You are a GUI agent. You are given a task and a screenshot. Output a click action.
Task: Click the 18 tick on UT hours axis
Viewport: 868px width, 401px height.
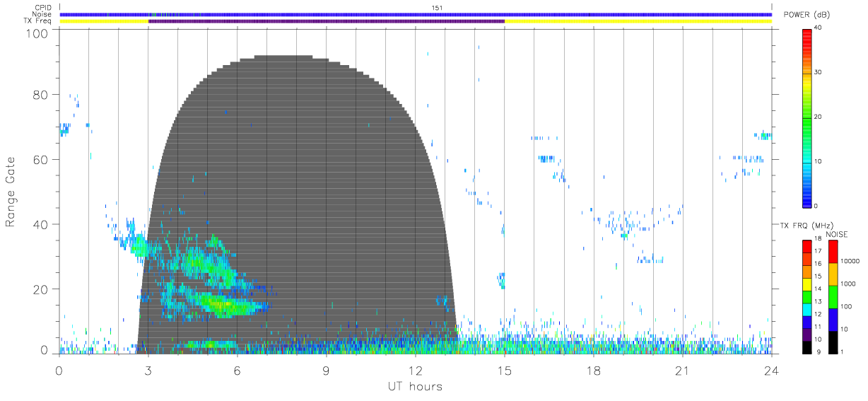tap(594, 369)
